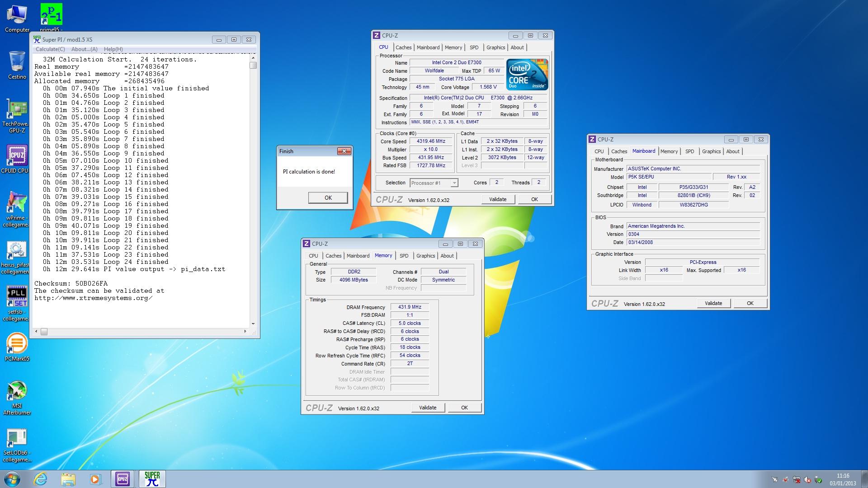Open the PCMark05 desktop shortcut
This screenshot has height=488, width=868.
pos(16,347)
